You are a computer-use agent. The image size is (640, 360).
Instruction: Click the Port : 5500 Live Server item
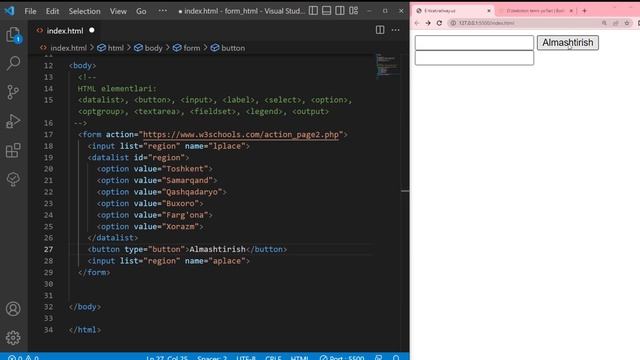[x=342, y=357]
